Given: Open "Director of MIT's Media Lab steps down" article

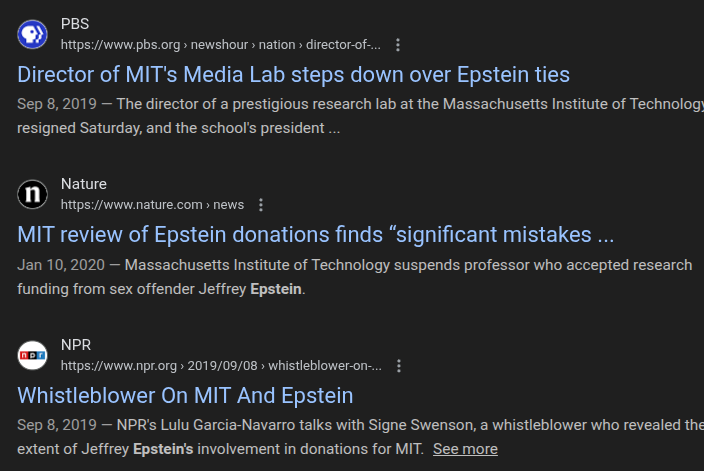Looking at the screenshot, I should click(293, 74).
